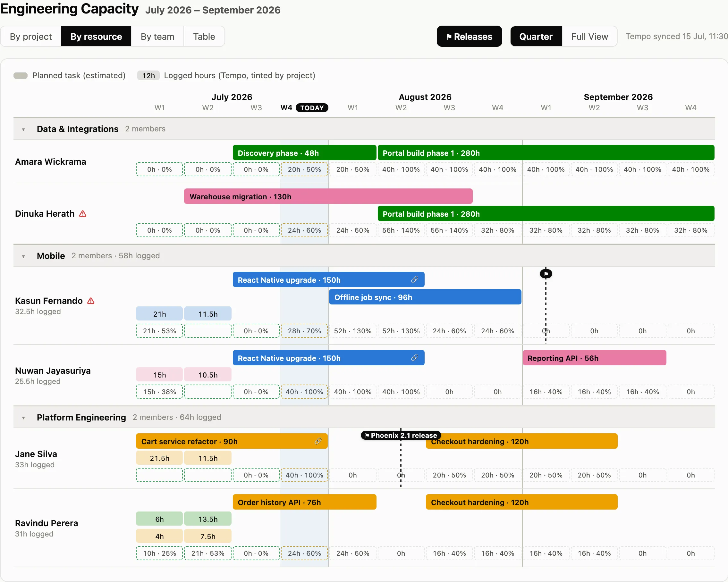728x582 pixels.
Task: Collapse the Data & Integrations group
Action: click(x=23, y=129)
